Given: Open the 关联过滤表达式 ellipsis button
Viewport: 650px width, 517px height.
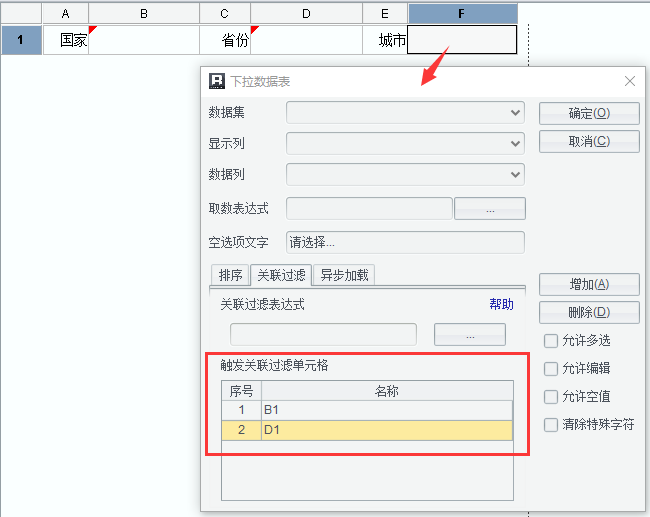Looking at the screenshot, I should 470,335.
